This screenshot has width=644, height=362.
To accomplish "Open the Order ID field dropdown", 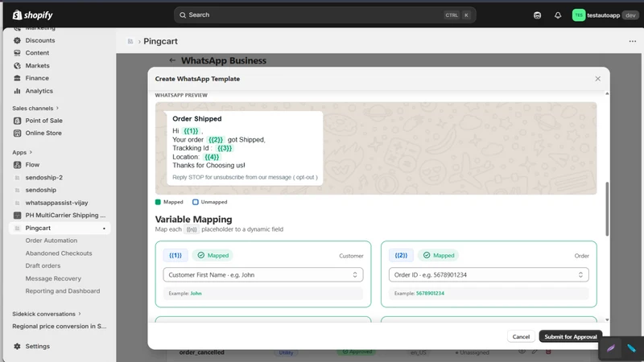I will (x=489, y=275).
